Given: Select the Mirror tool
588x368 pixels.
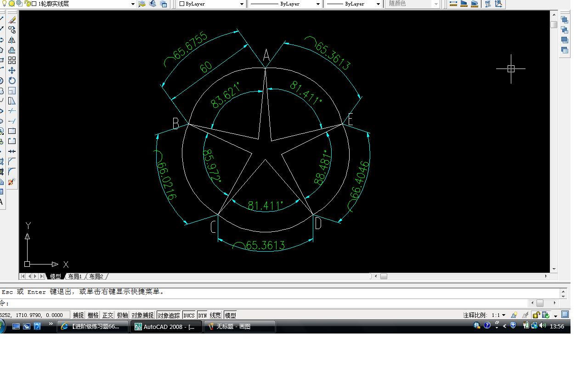Looking at the screenshot, I should [12, 40].
